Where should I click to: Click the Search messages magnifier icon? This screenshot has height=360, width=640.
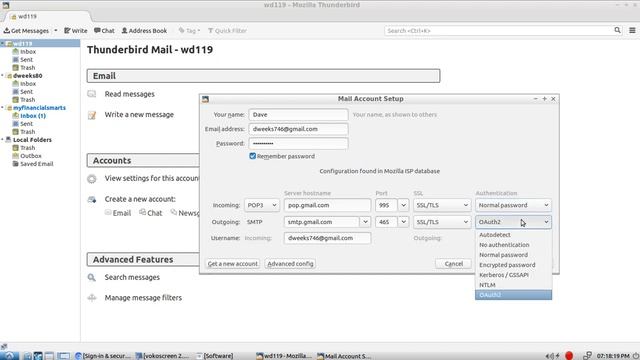coord(92,278)
